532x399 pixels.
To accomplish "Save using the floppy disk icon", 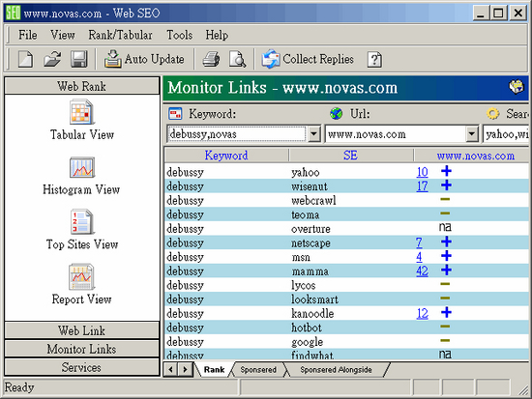I will 78,59.
